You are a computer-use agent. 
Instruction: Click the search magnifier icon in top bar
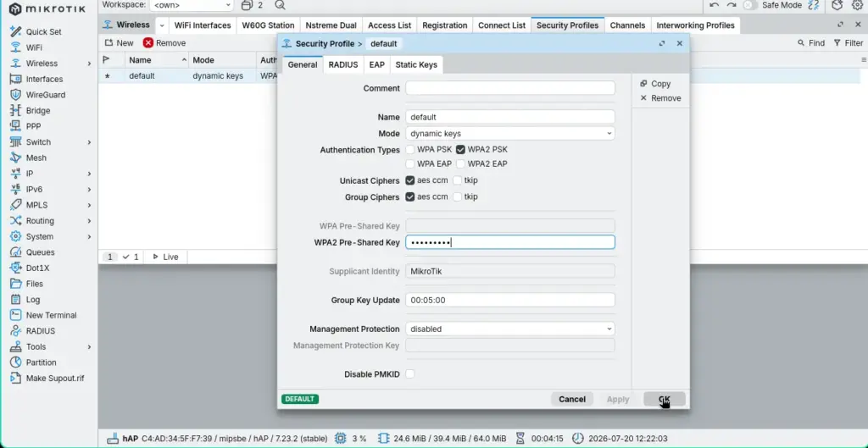[x=280, y=5]
